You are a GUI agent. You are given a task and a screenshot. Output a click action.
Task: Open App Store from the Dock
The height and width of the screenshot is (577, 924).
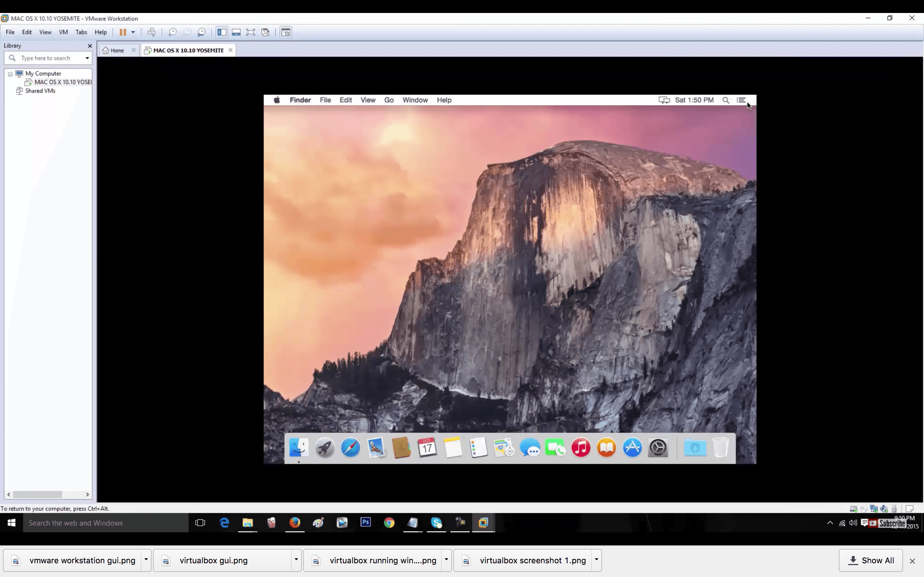click(x=632, y=448)
